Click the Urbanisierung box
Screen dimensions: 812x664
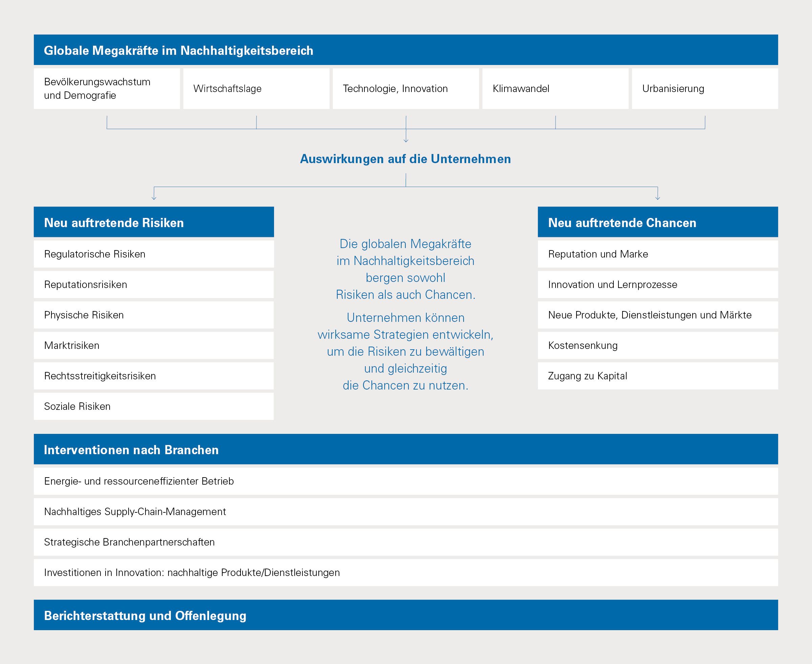(x=704, y=89)
